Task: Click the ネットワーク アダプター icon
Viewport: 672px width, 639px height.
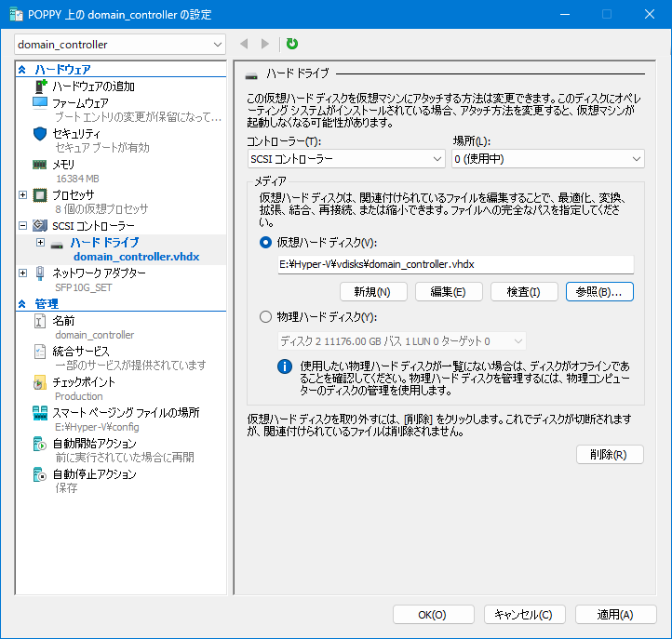Action: [x=40, y=273]
